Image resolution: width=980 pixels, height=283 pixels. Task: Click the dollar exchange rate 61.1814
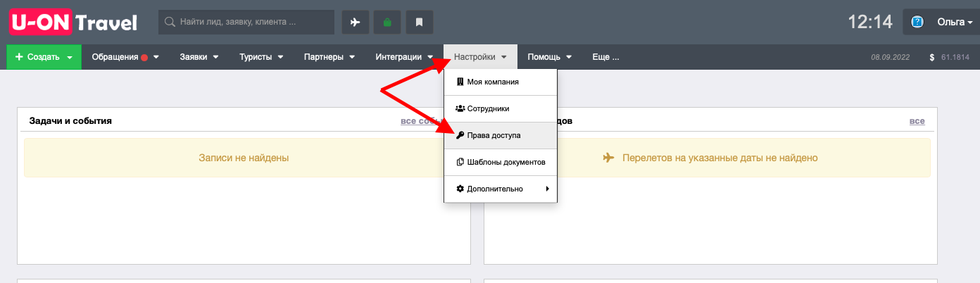point(950,57)
